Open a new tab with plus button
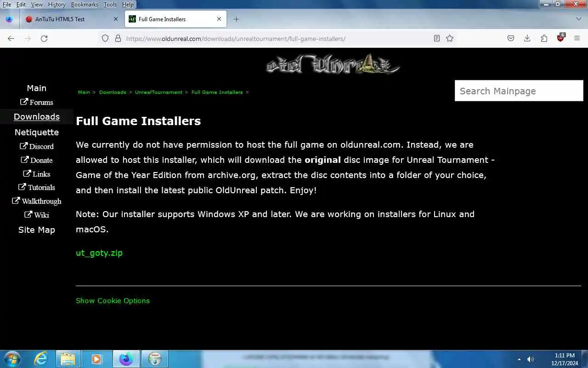This screenshot has height=368, width=588. [x=236, y=19]
